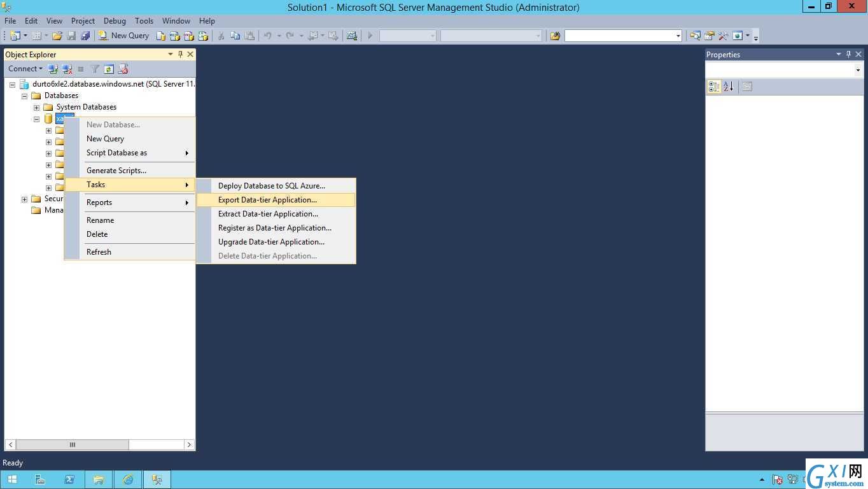This screenshot has height=489, width=868.
Task: Open the Properties object selector dropdown
Action: 858,70
